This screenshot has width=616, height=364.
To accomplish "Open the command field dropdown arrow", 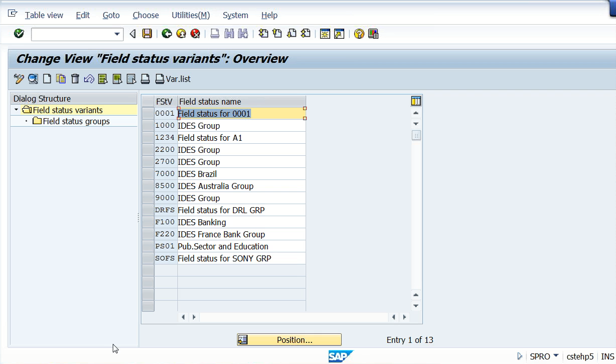I will coord(117,34).
